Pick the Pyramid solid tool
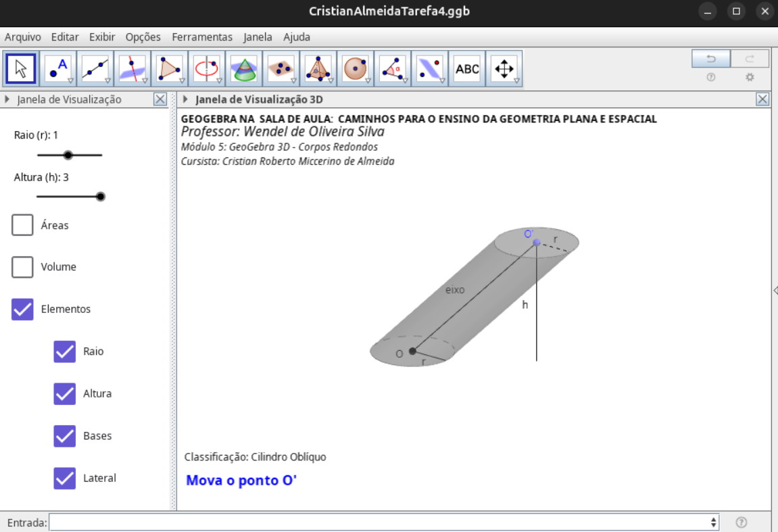 318,69
